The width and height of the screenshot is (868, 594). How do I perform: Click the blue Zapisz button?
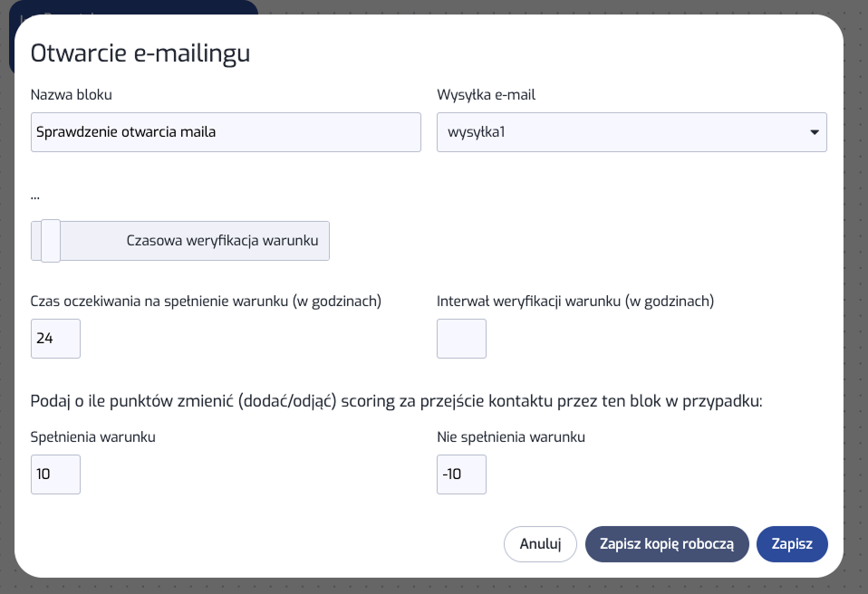coord(792,544)
